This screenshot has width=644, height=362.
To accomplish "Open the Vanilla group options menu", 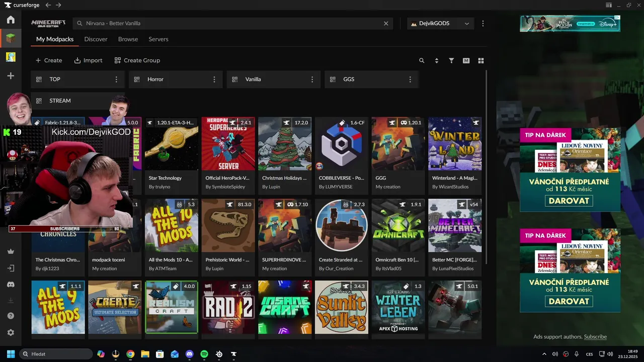I will pos(312,79).
